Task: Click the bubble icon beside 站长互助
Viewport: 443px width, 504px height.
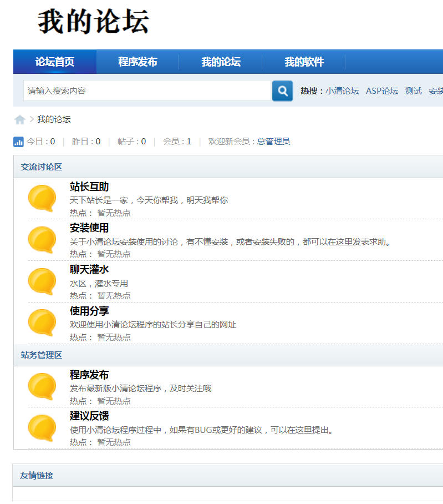Action: [42, 198]
